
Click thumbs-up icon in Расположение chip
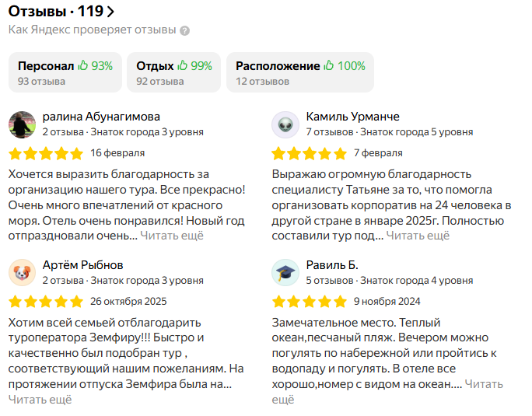click(329, 66)
